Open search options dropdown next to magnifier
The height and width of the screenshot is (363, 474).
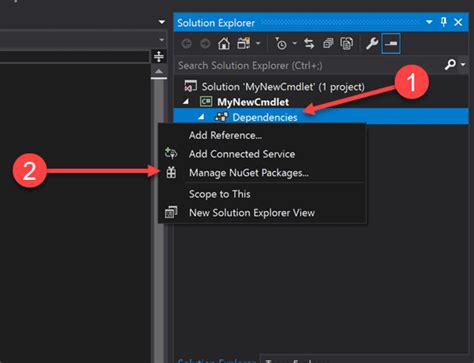pos(463,64)
